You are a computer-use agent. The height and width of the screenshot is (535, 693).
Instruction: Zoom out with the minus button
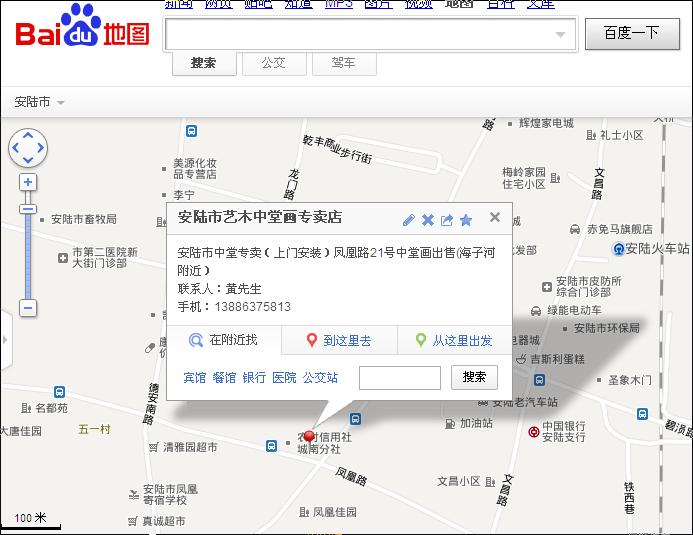(28, 307)
